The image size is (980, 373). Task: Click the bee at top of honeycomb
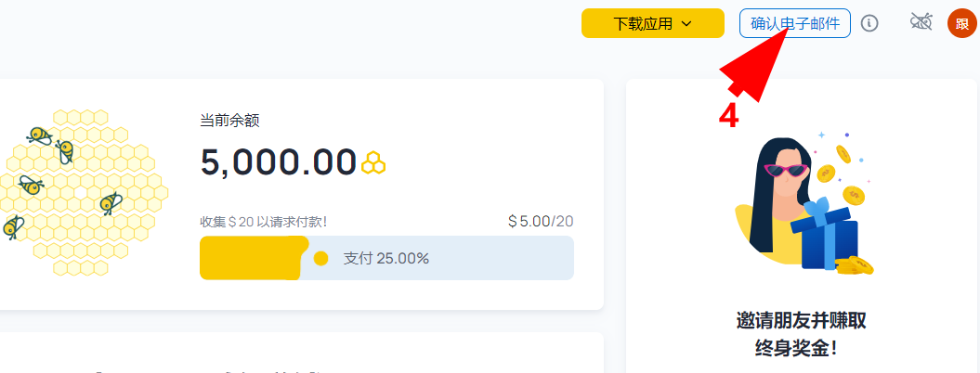coord(40,135)
